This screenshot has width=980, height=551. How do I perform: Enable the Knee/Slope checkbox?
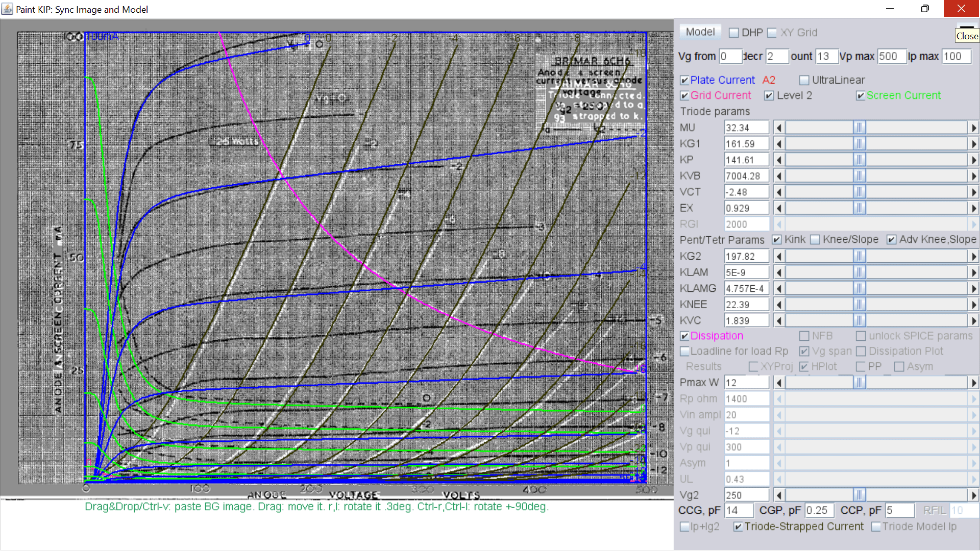pos(815,240)
